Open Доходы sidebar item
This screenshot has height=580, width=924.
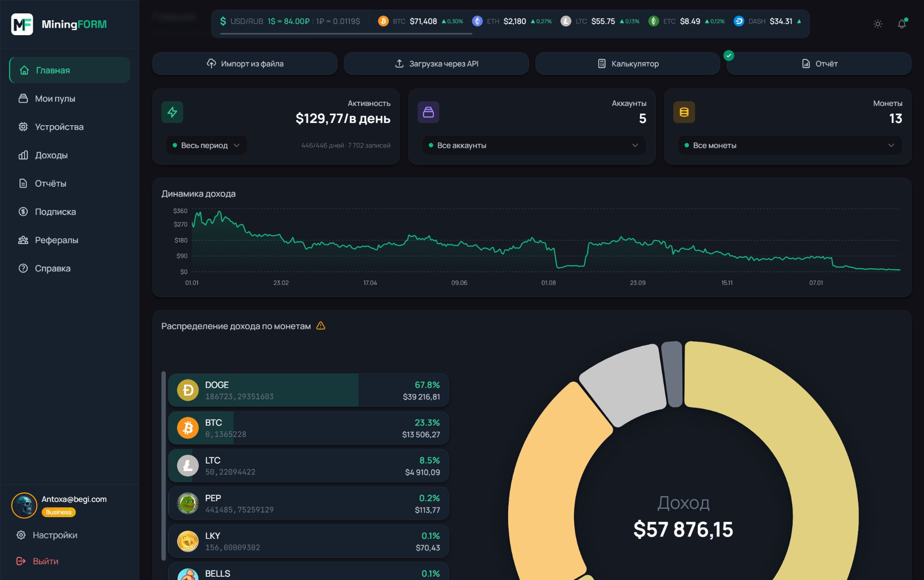click(x=70, y=155)
